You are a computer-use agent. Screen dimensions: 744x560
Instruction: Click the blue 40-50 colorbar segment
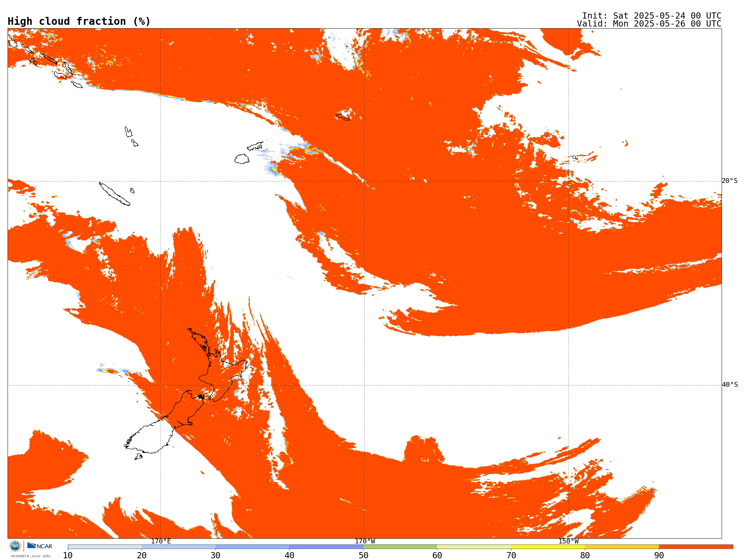(x=327, y=547)
